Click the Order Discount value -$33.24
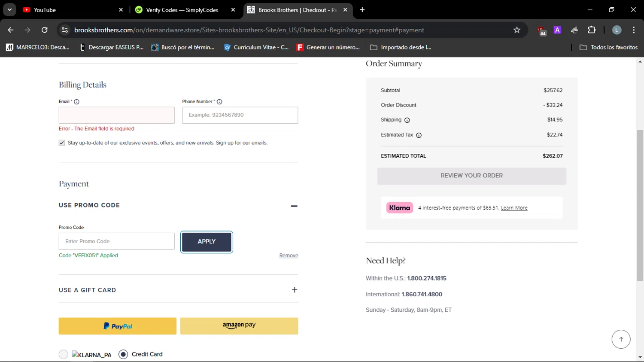644x362 pixels. point(553,105)
